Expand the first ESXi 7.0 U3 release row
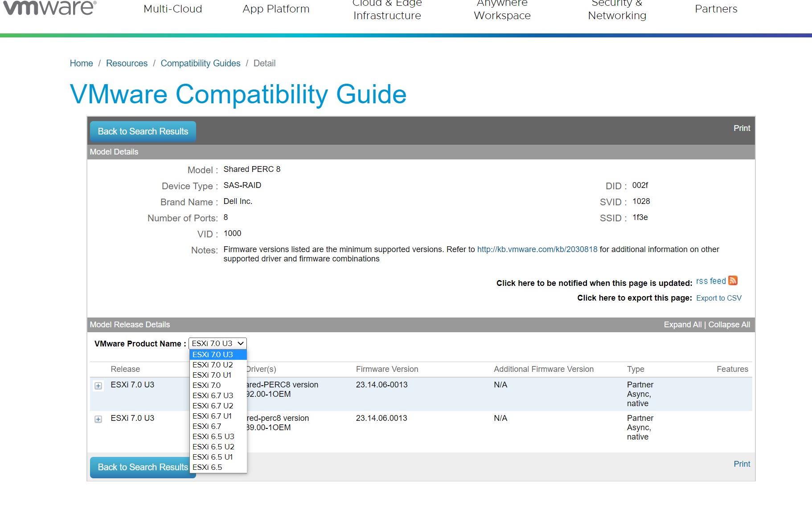 [x=98, y=386]
